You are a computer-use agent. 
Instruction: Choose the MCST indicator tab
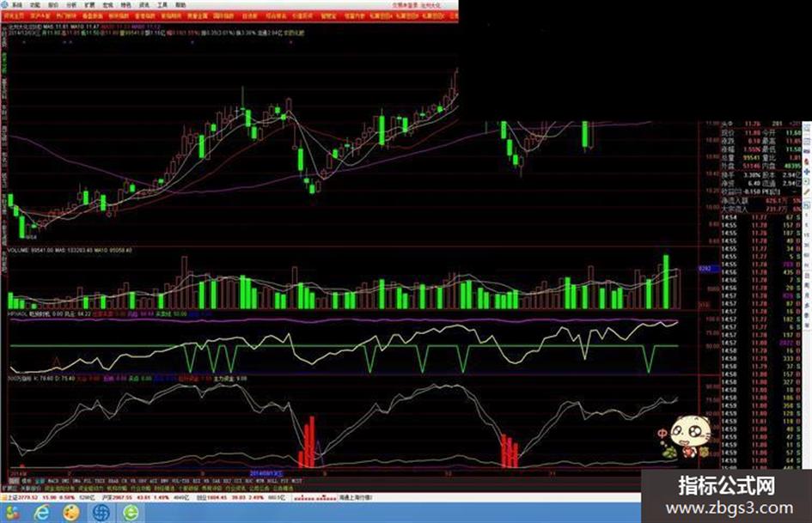point(297,481)
